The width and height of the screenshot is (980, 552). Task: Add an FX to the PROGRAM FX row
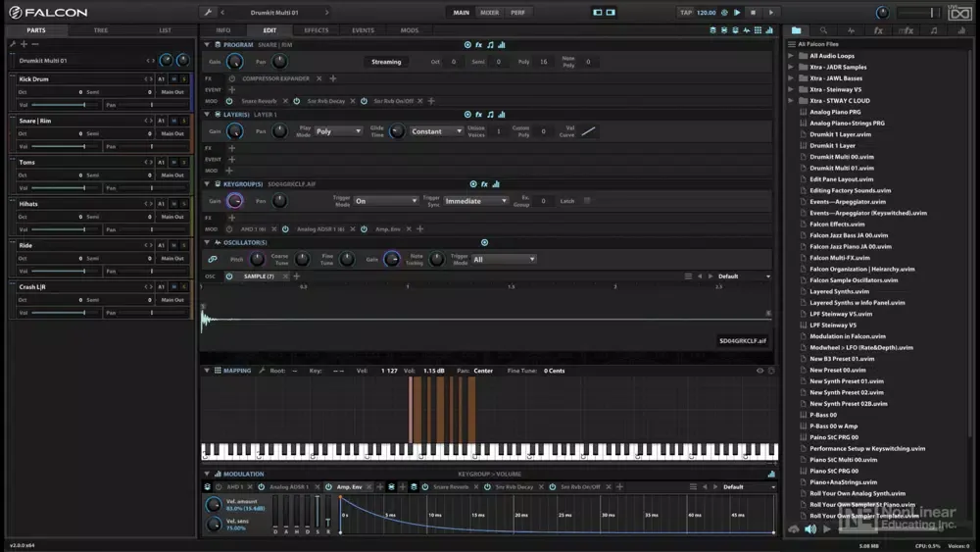coord(333,78)
